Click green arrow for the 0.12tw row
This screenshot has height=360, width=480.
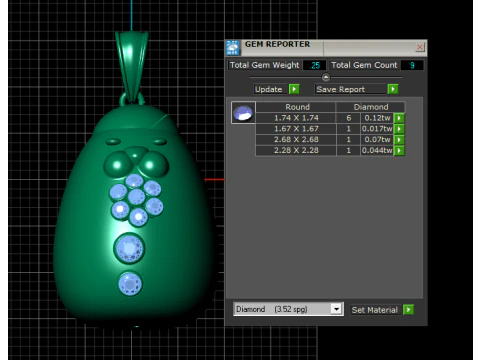tap(399, 118)
